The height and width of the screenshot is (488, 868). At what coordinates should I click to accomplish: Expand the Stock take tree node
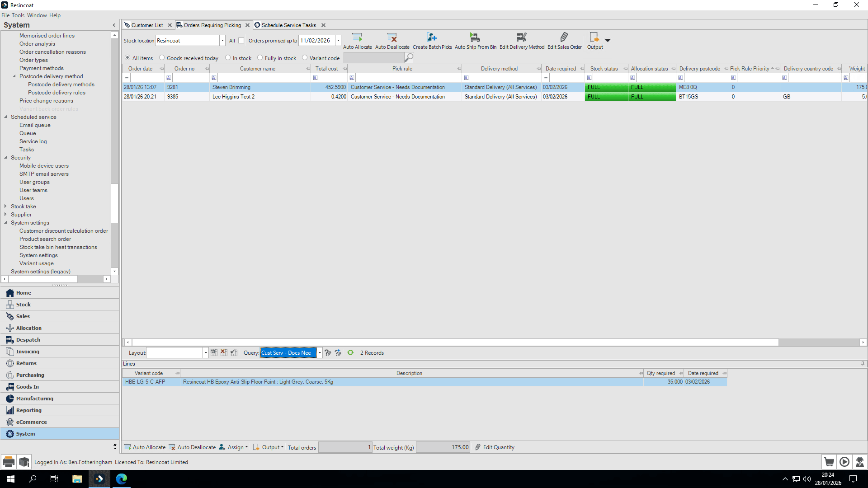coord(5,206)
